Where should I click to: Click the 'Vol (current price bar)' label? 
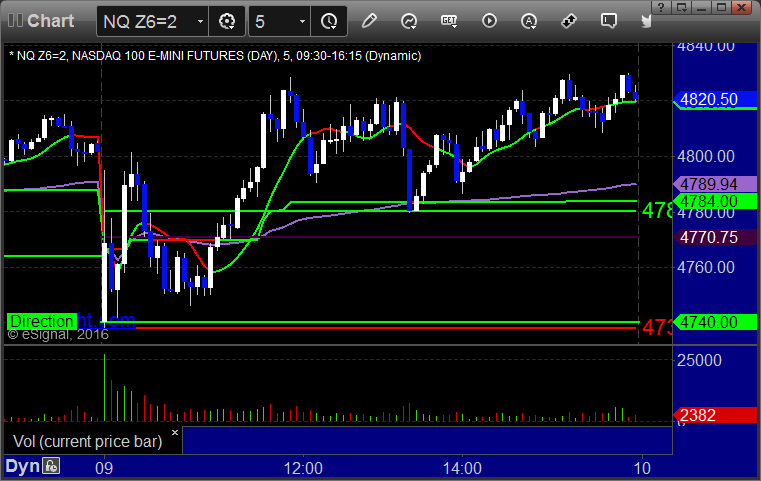pyautogui.click(x=87, y=441)
